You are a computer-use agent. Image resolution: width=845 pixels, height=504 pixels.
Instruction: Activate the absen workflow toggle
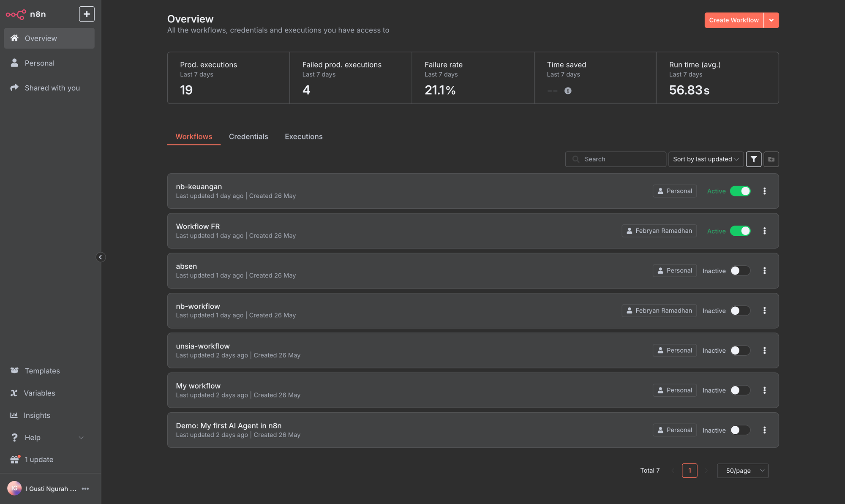click(x=740, y=271)
